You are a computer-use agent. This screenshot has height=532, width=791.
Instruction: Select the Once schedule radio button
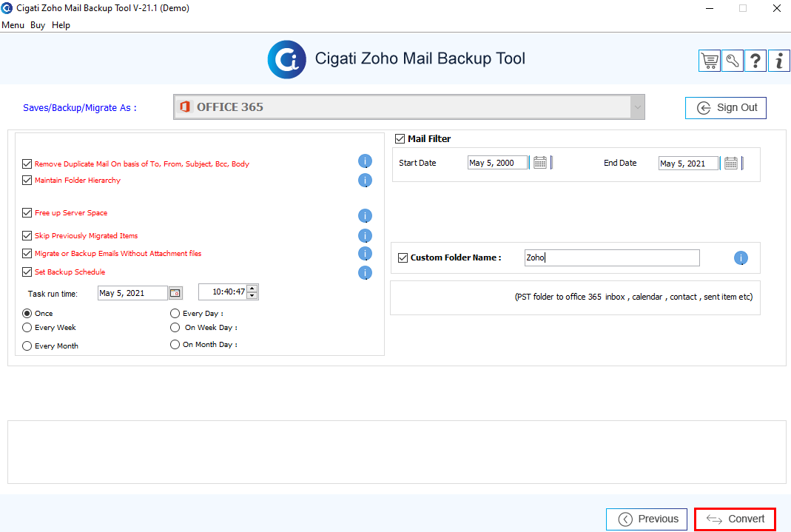[27, 313]
